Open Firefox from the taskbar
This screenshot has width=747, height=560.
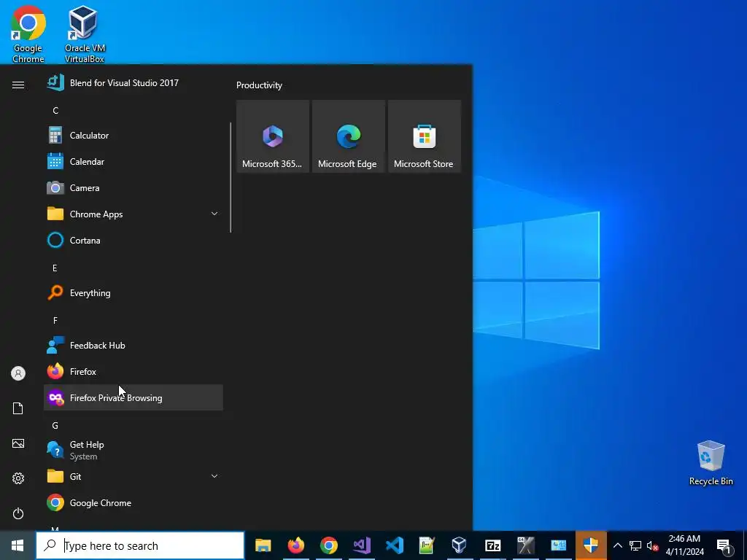[296, 545]
